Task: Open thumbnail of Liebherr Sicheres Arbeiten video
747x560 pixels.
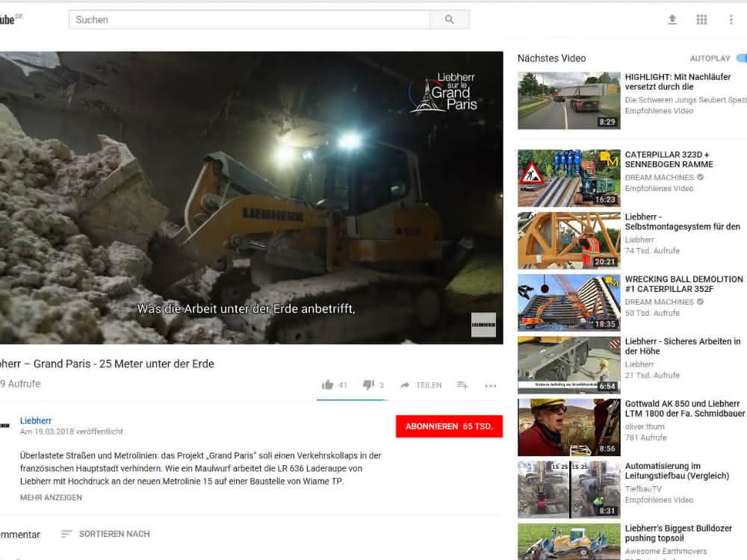Action: point(569,365)
